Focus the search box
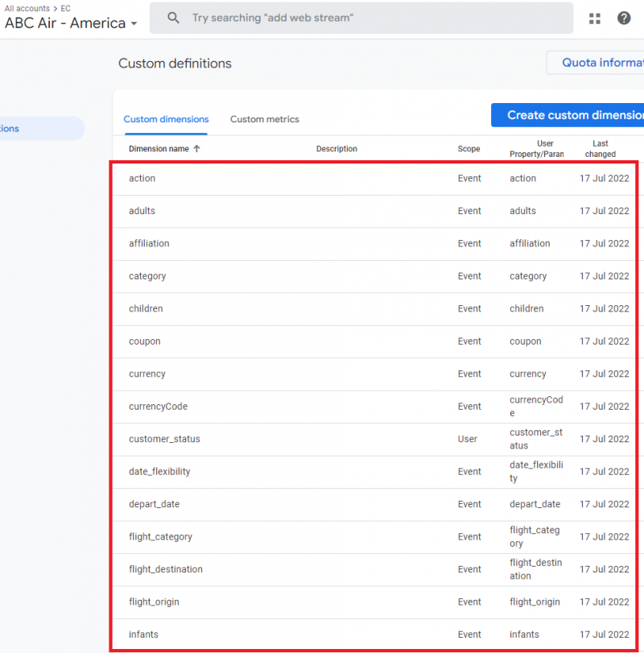The height and width of the screenshot is (653, 644). click(361, 18)
